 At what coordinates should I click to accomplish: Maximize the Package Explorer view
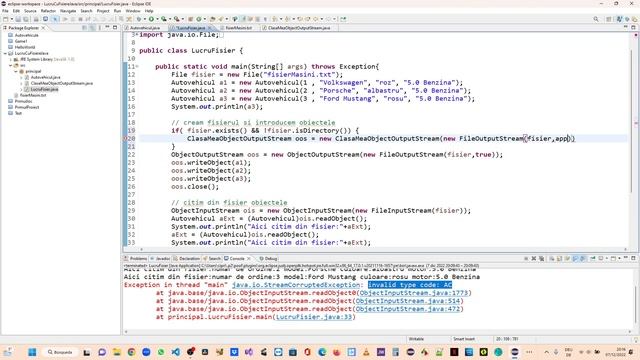[x=115, y=28]
